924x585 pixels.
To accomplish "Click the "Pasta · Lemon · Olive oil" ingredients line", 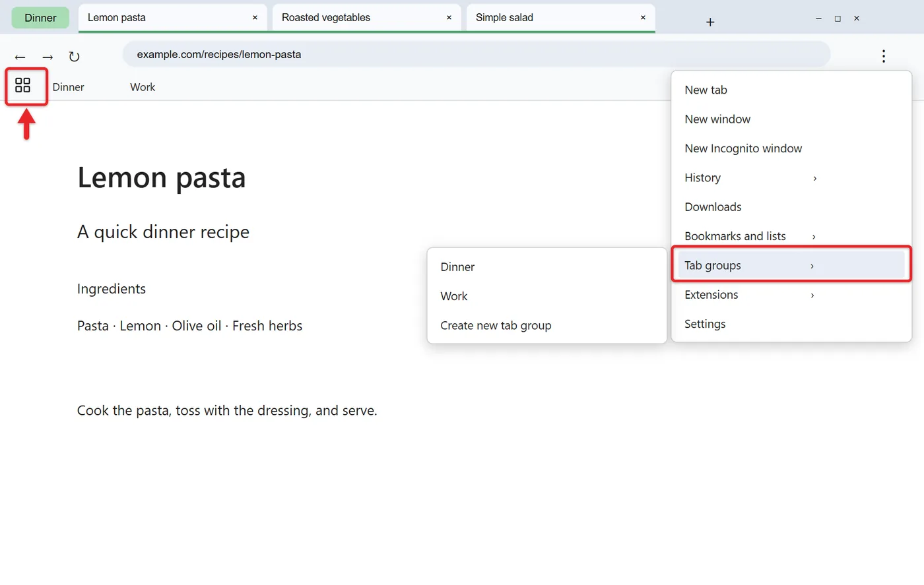I will [189, 326].
